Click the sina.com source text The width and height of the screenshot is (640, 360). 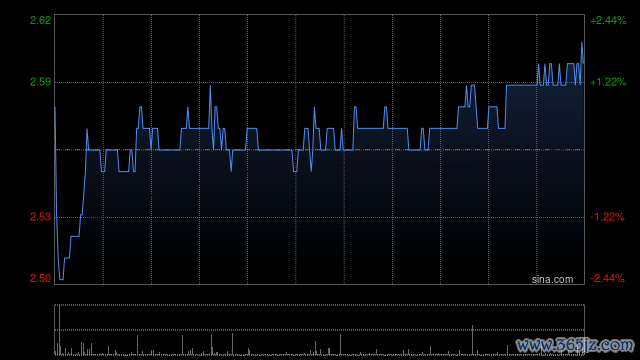tap(552, 280)
